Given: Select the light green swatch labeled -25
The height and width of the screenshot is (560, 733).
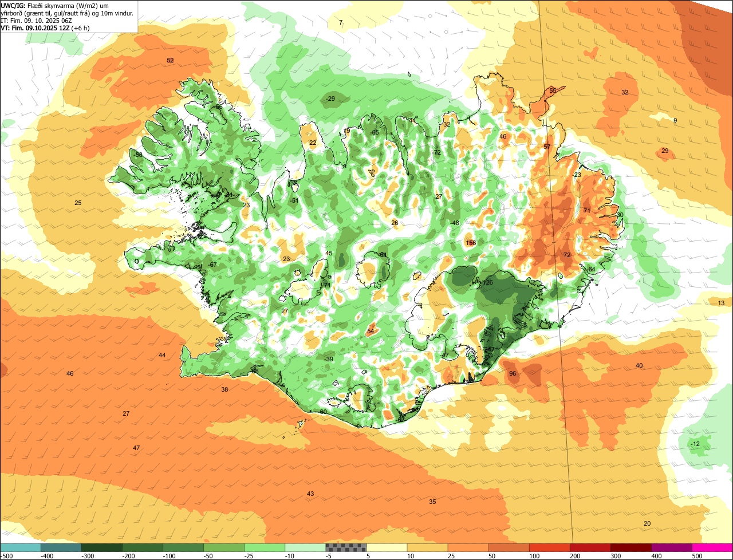Looking at the screenshot, I should point(264,547).
